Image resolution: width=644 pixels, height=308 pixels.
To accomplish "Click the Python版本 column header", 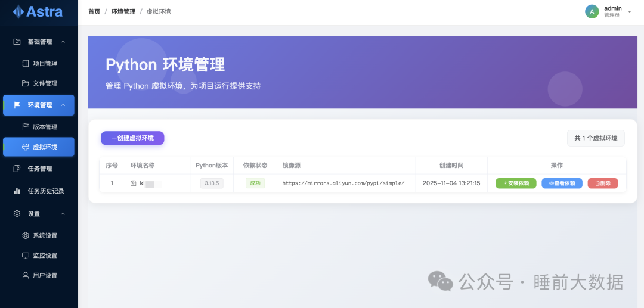I will point(212,166).
